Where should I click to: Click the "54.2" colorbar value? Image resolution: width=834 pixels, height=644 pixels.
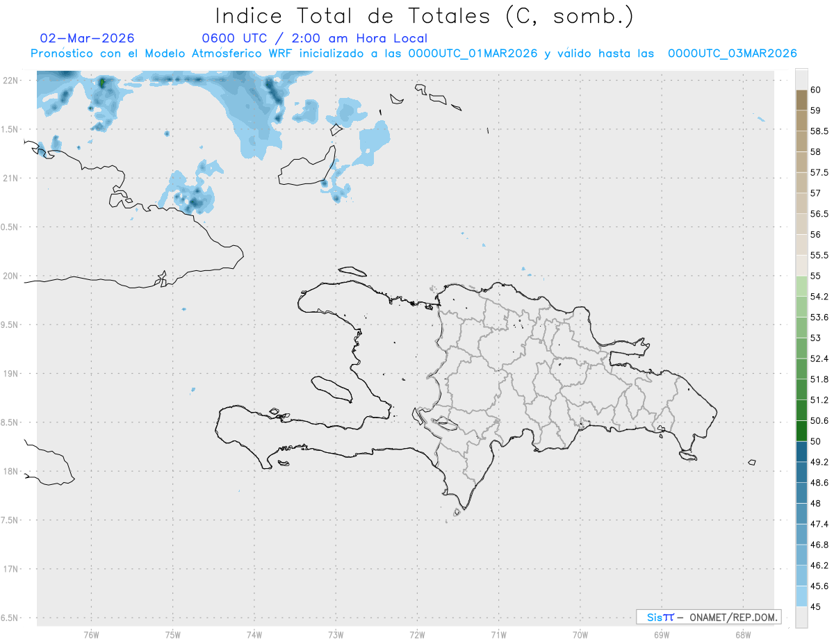(x=819, y=297)
